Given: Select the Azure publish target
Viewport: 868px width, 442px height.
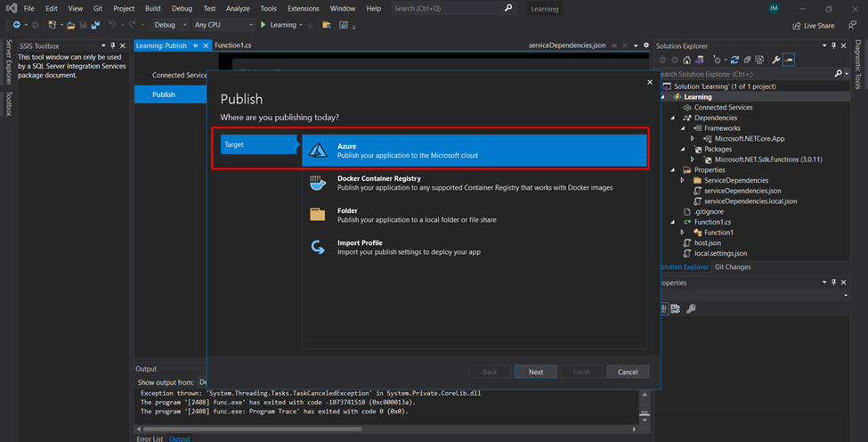Looking at the screenshot, I should click(475, 150).
